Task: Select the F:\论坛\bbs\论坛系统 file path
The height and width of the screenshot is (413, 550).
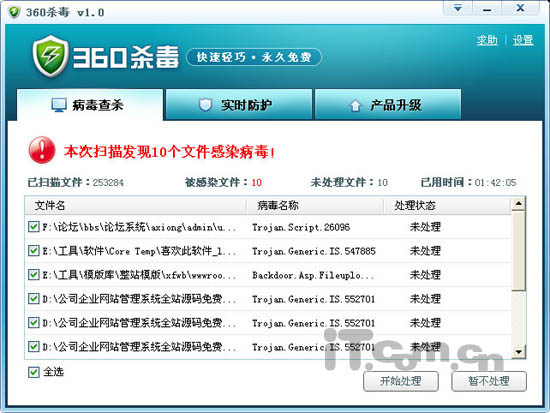Action: [x=139, y=227]
